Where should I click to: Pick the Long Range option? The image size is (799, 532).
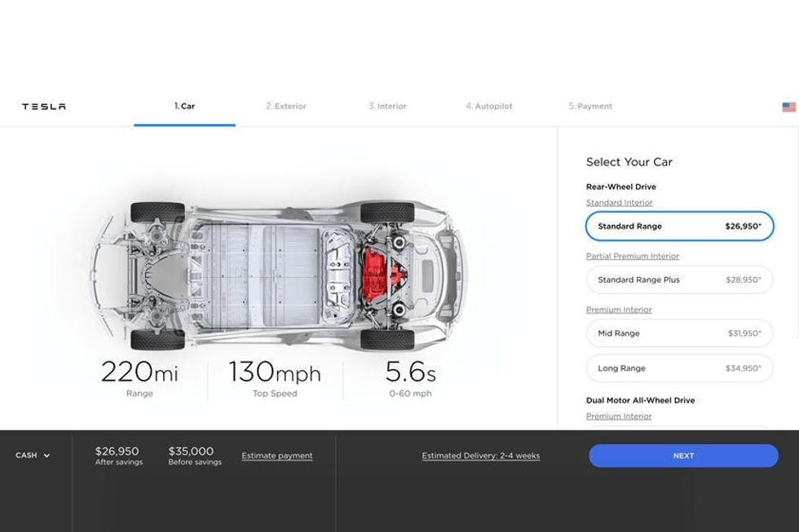678,368
